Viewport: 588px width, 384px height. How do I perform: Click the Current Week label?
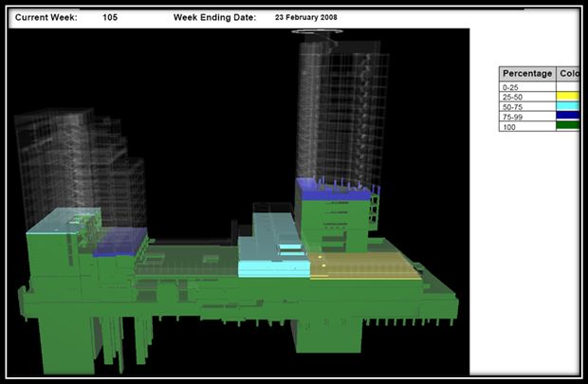[x=47, y=17]
